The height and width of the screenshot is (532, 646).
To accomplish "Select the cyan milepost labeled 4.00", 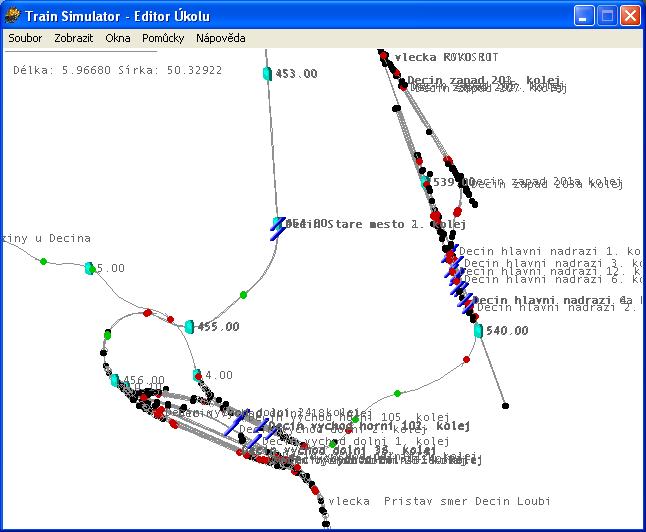I will (x=197, y=375).
